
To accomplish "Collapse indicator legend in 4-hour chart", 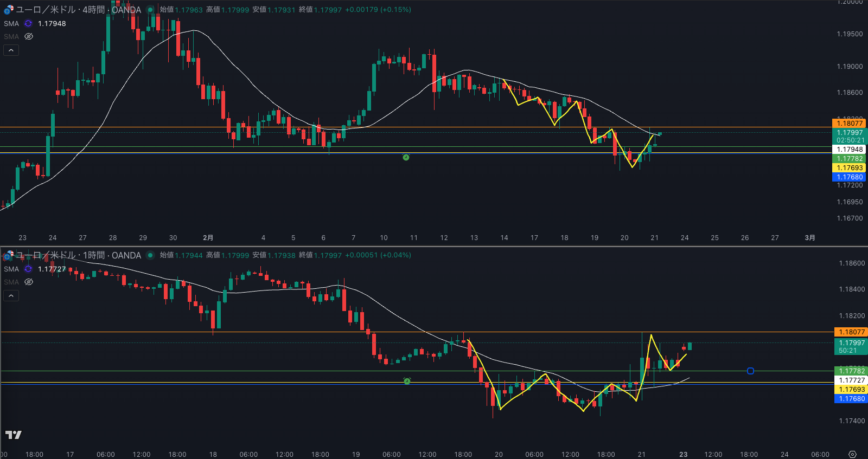I will click(x=11, y=50).
